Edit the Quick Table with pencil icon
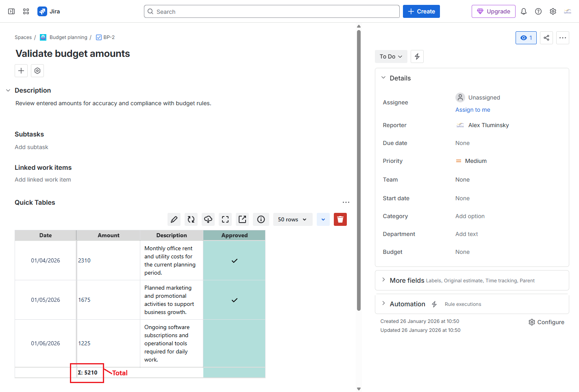This screenshot has width=579, height=392. [x=174, y=219]
